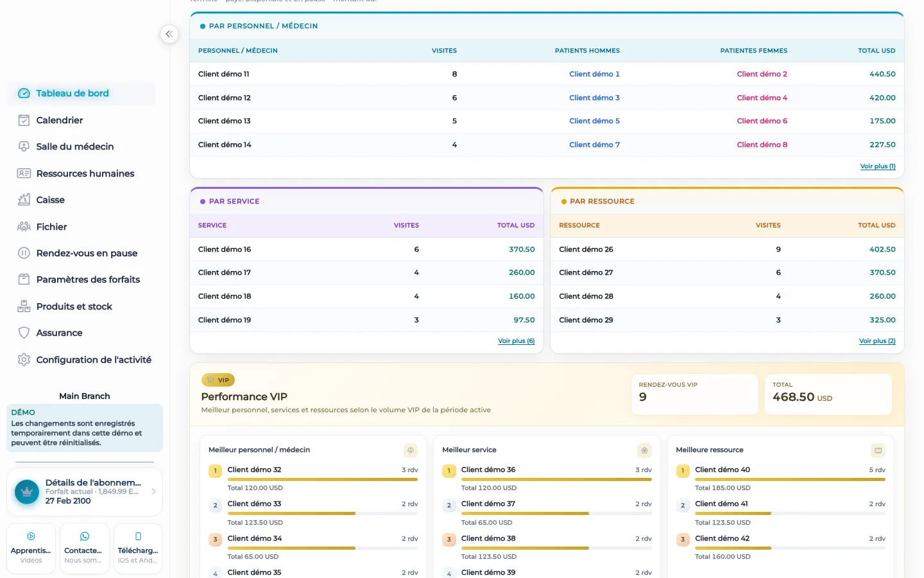Open the Apprentissage Vidéos card
The width and height of the screenshot is (924, 578).
pyautogui.click(x=31, y=548)
